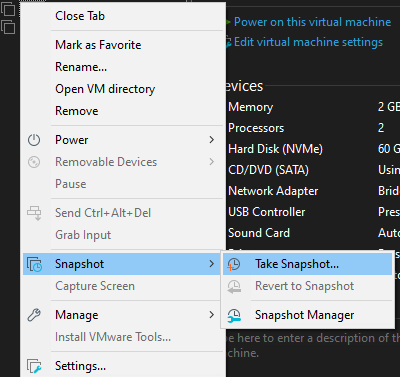Click Edit virtual machine settings link
The image size is (400, 377).
(x=308, y=42)
